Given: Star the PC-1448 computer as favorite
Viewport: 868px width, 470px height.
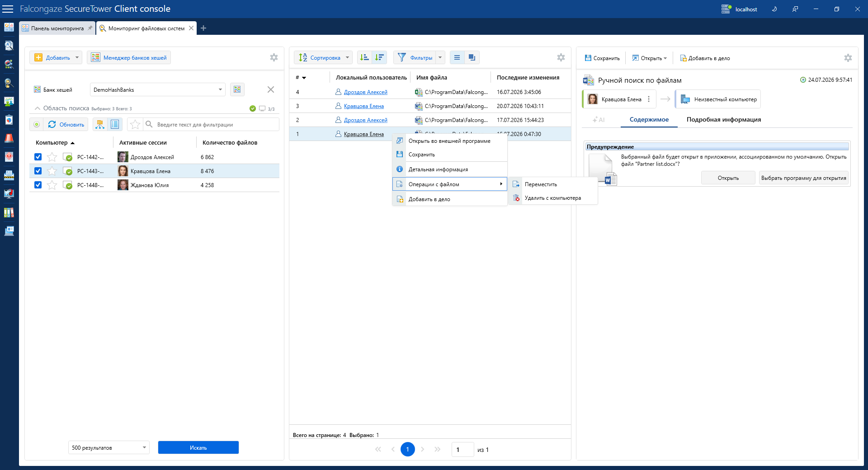Looking at the screenshot, I should click(52, 185).
